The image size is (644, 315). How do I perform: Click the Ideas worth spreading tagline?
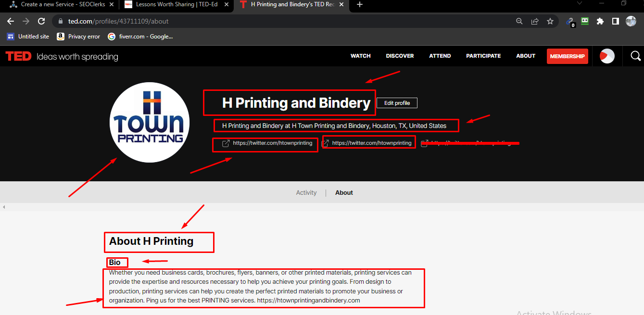77,57
